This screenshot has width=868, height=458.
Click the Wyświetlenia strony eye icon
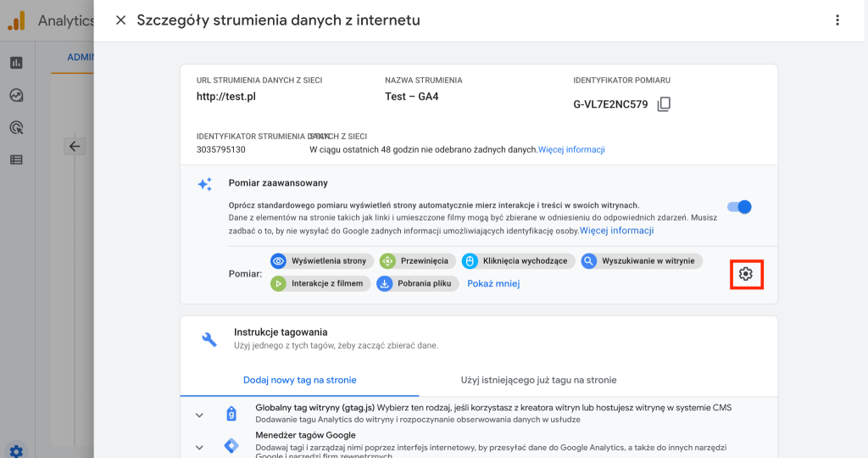coord(278,261)
